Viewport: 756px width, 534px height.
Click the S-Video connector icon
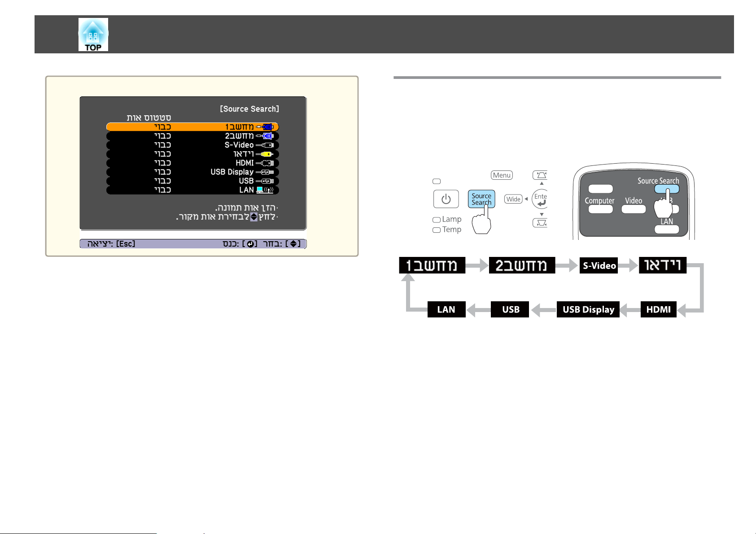point(265,145)
